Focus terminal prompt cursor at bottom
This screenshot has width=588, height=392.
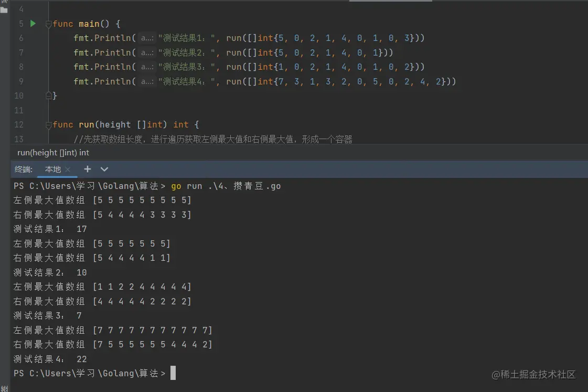tap(173, 373)
